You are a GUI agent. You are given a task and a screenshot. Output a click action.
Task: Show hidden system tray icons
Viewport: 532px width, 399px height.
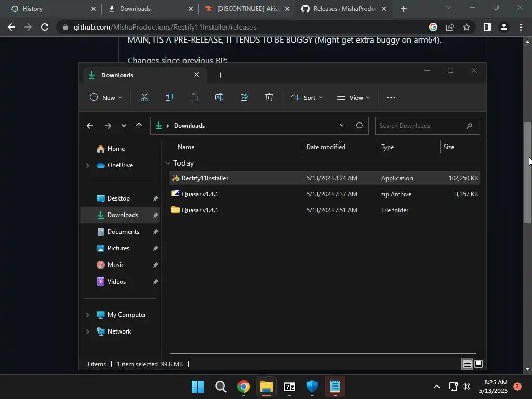[437, 387]
